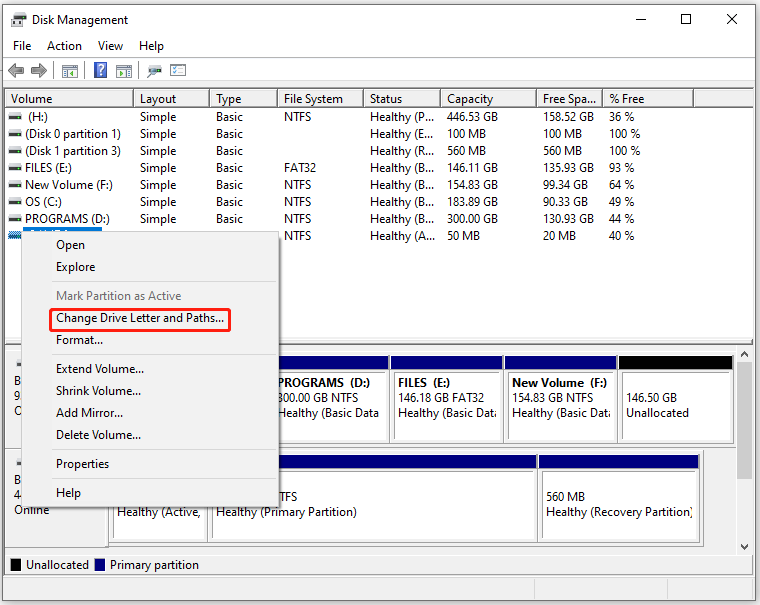Choose Shrink Volume from context menu

(98, 391)
